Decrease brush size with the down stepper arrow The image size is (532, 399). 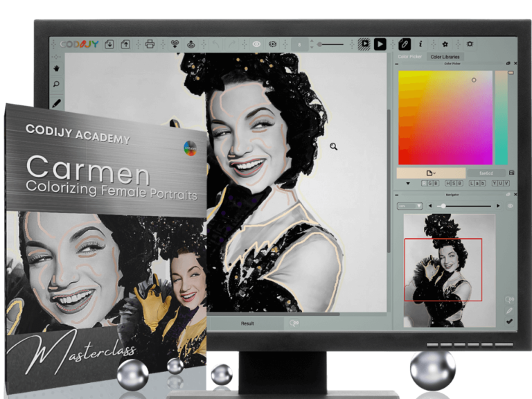(312, 48)
